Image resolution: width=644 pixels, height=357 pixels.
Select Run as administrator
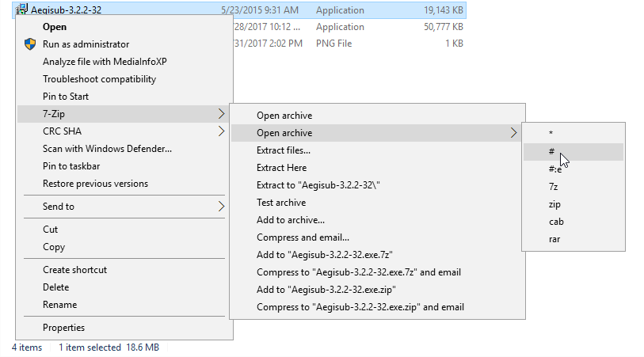point(86,44)
